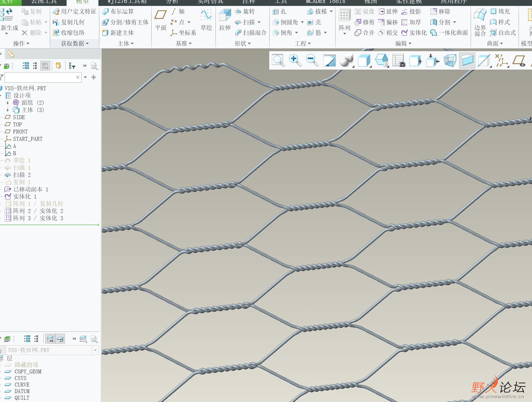Image resolution: width=532 pixels, height=402 pixels.
Task: Open the View (视图) ribbon tab
Action: pyautogui.click(x=371, y=2)
